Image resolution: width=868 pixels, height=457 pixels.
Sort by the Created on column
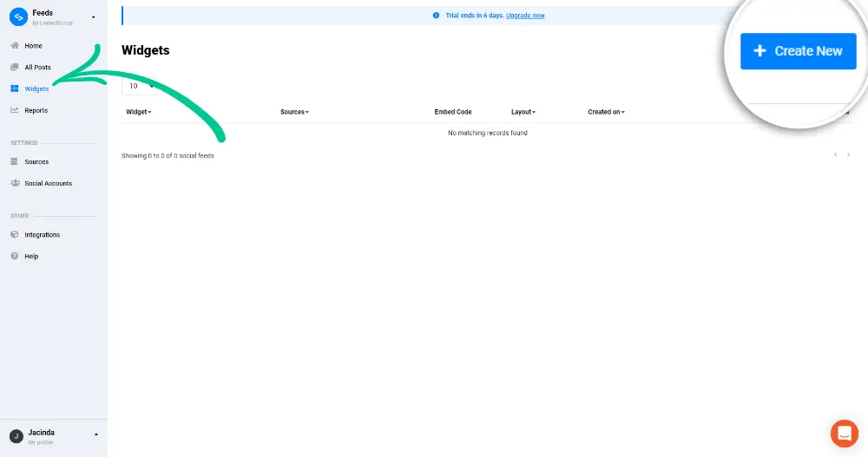pos(606,112)
